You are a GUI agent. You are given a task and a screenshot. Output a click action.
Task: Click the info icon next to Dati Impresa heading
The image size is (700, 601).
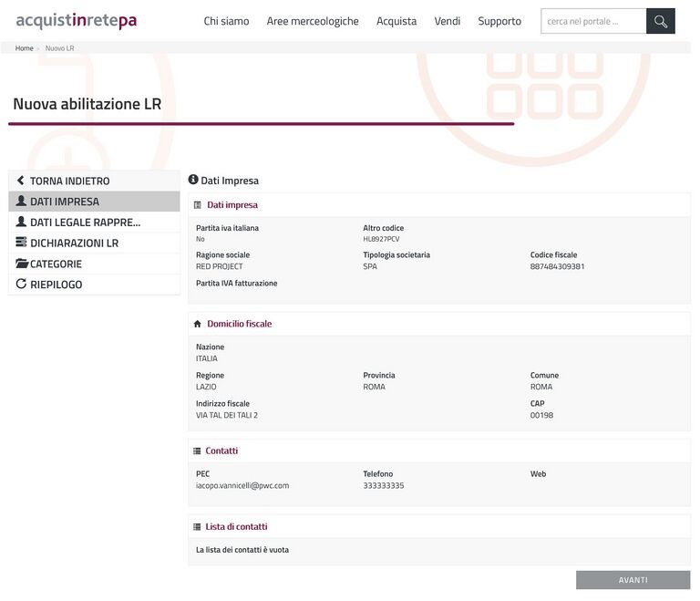tap(193, 181)
